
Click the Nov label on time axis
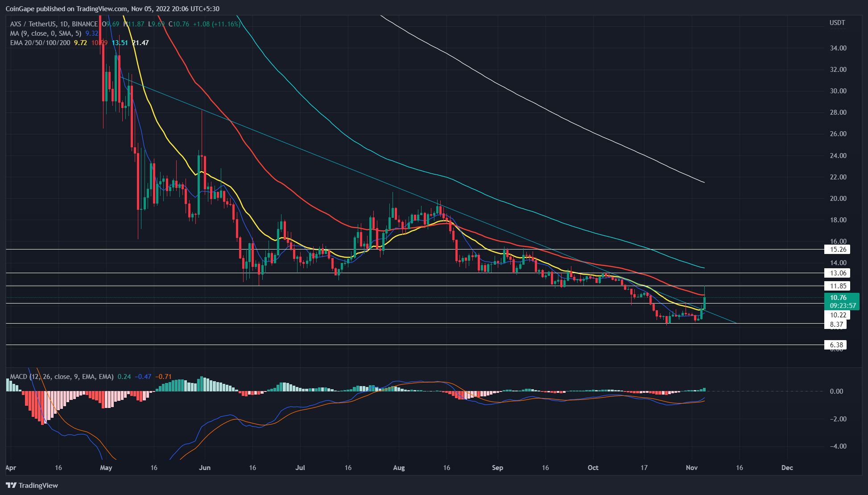(692, 468)
